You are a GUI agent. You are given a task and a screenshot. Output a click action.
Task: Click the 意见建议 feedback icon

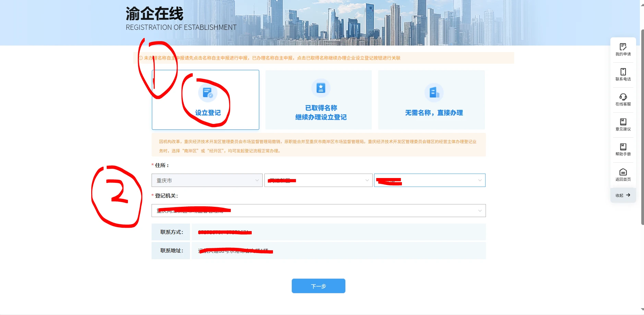coord(623,122)
